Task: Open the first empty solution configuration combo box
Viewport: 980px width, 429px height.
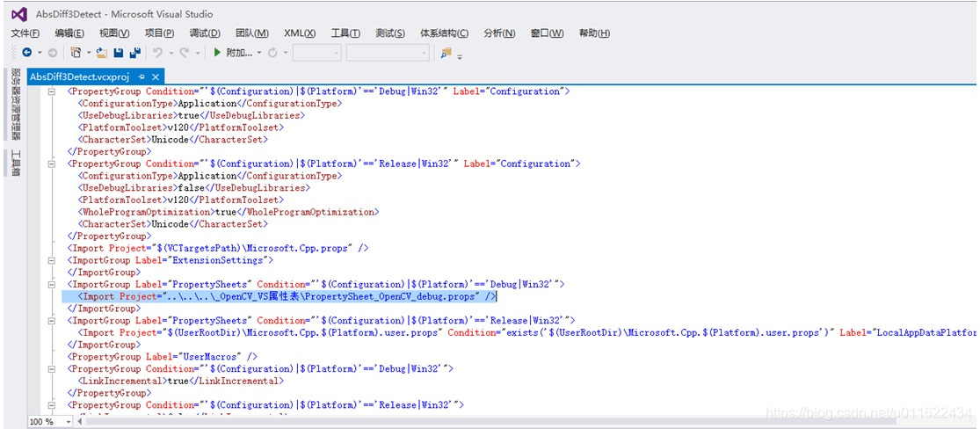Action: 317,53
